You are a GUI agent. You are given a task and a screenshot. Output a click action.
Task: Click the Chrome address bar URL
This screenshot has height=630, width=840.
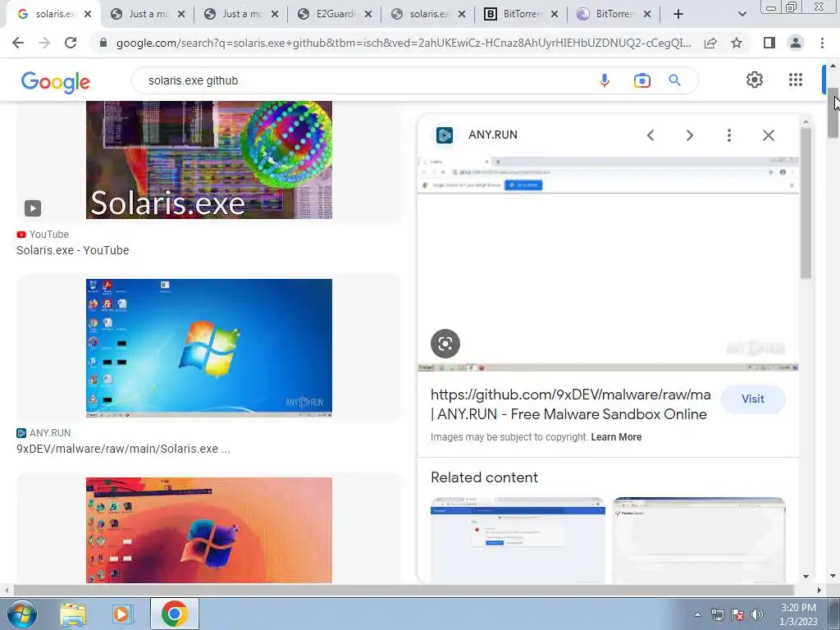point(404,43)
